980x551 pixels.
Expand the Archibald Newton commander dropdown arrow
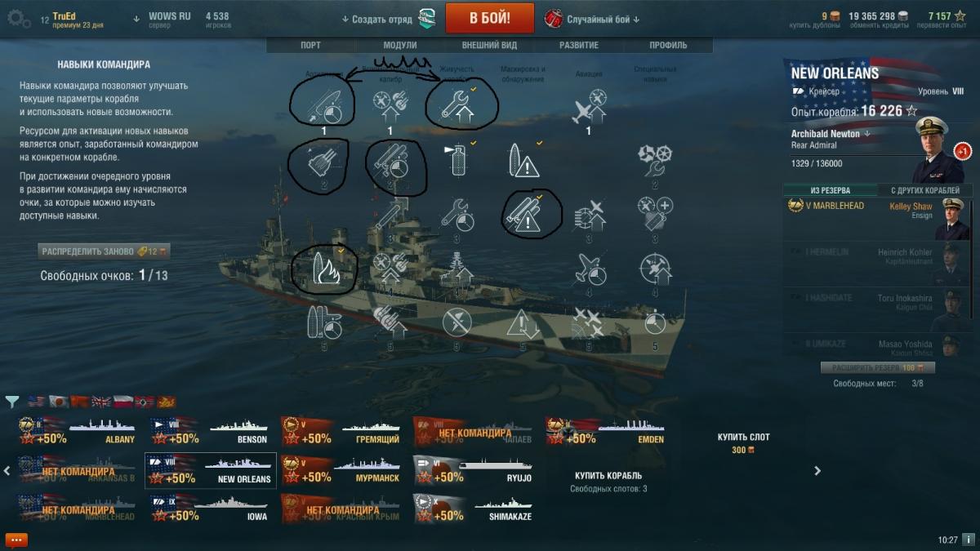coord(867,133)
